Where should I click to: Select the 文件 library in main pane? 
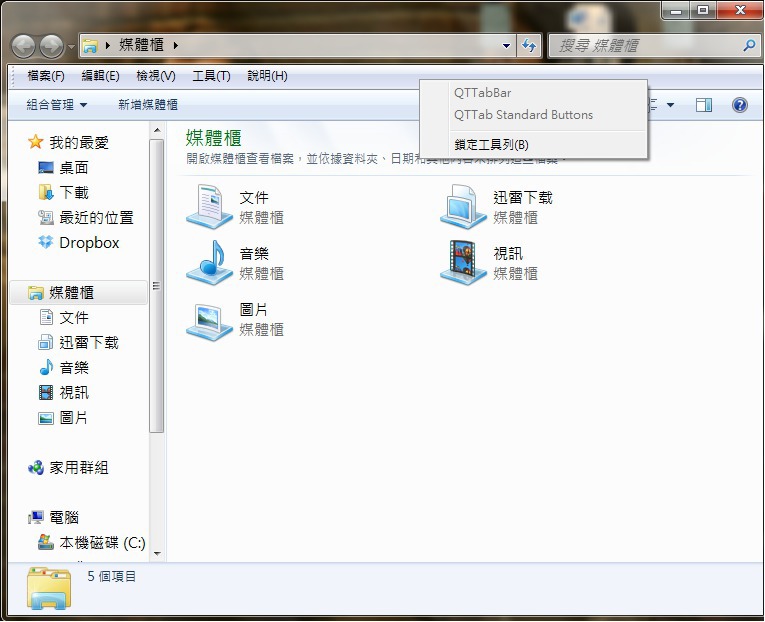[x=235, y=207]
